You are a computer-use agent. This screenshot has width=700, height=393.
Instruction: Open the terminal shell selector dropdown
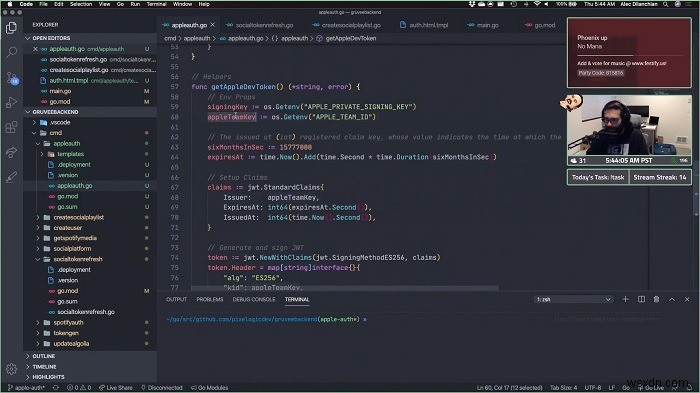[x=573, y=299]
